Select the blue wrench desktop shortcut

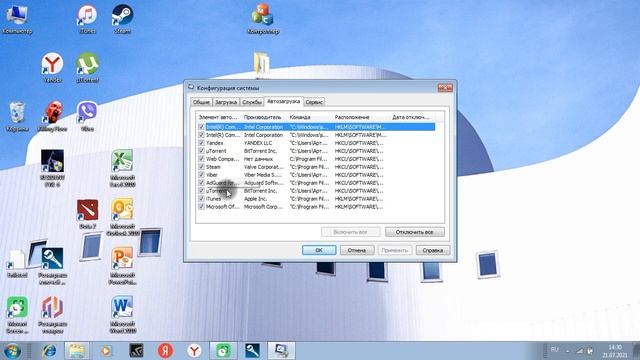[x=52, y=266]
